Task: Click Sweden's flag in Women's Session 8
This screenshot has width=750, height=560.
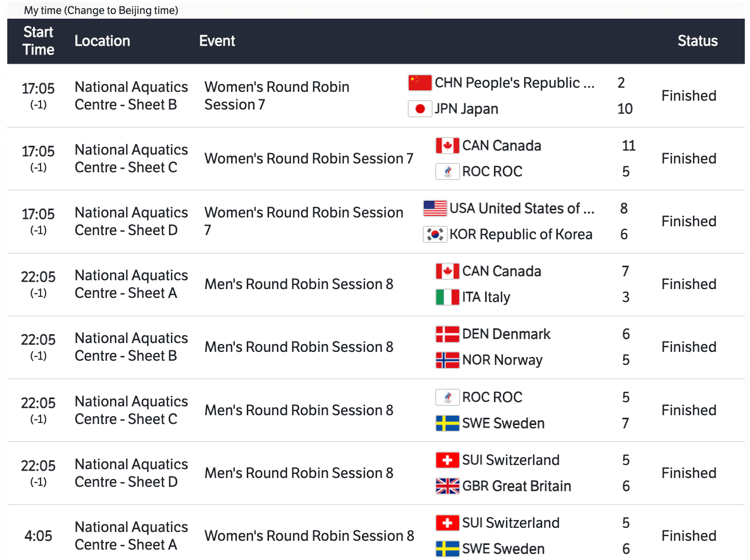Action: coord(447,549)
